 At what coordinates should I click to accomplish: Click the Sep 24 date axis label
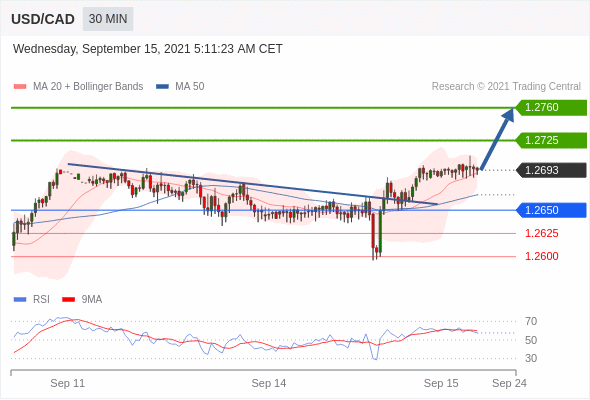coord(509,383)
